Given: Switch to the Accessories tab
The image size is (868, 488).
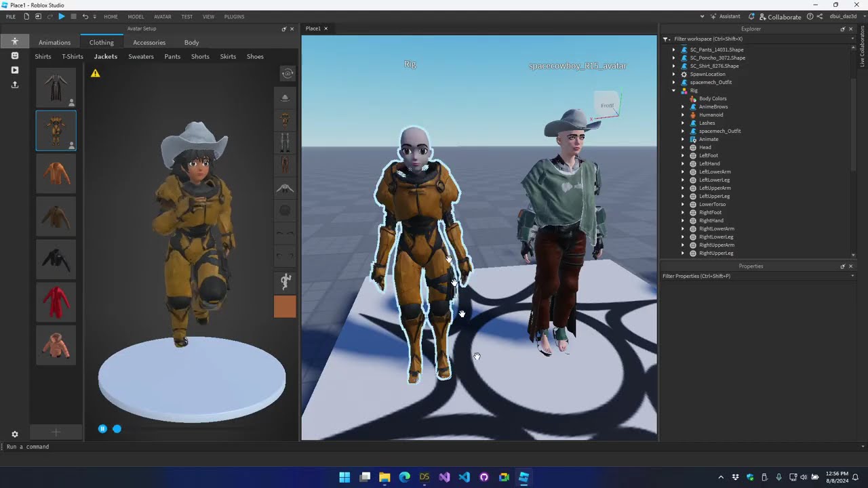Looking at the screenshot, I should click(149, 43).
